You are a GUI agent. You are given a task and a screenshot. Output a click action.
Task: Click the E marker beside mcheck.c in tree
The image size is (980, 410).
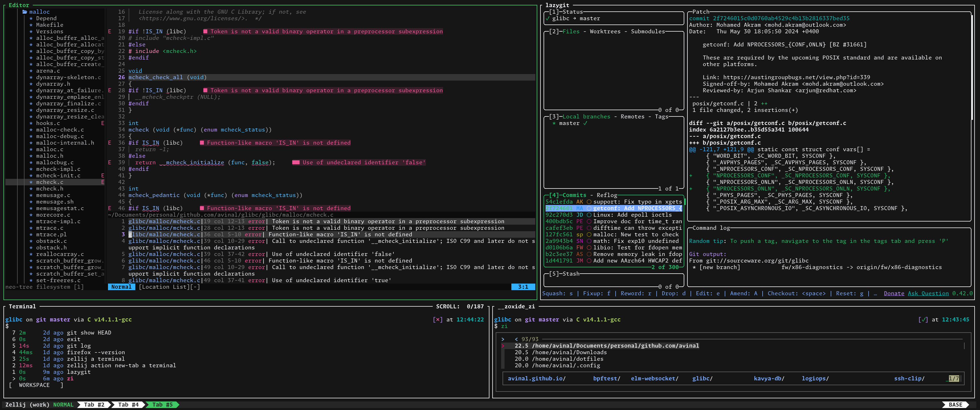pyautogui.click(x=103, y=182)
